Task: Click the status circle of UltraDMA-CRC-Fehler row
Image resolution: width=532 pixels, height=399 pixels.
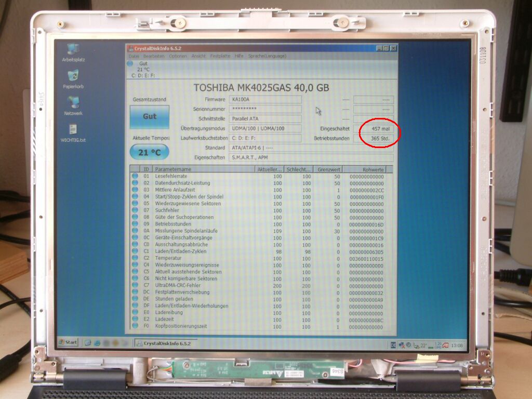Action: pos(135,285)
